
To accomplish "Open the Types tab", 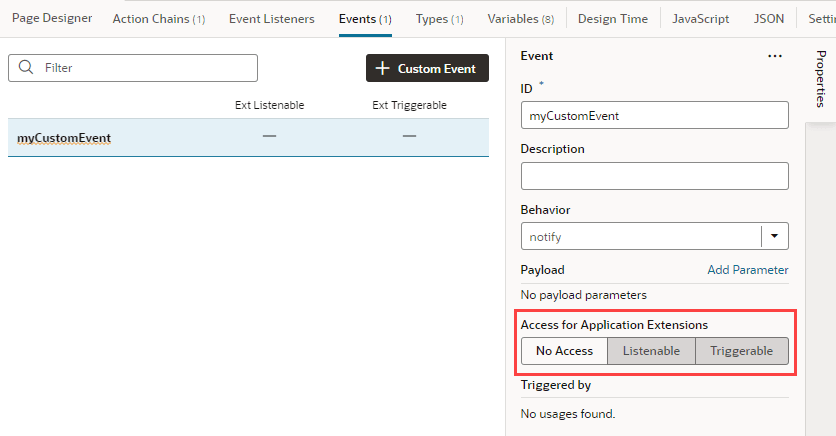I will 439,19.
